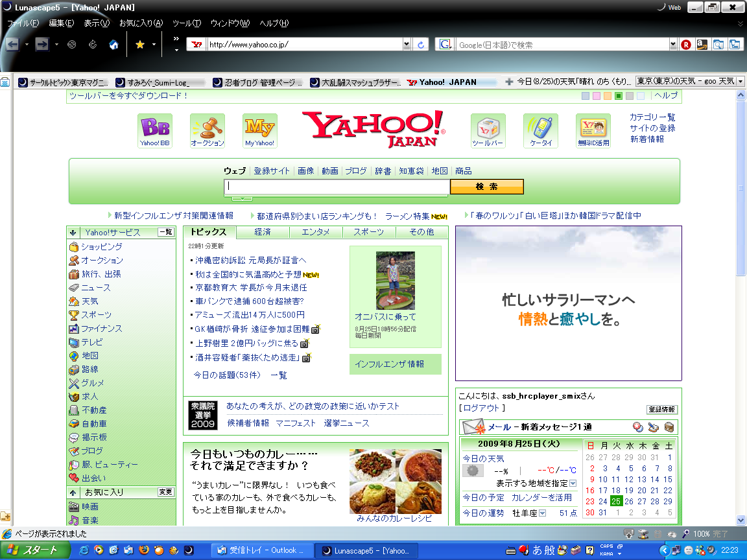Expand the weather region (表示する地域を指定) dropdown

573,484
